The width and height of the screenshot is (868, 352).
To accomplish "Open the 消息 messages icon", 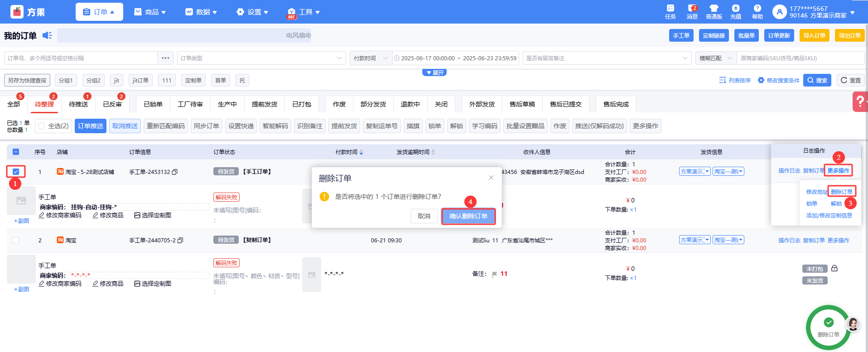I will point(692,12).
